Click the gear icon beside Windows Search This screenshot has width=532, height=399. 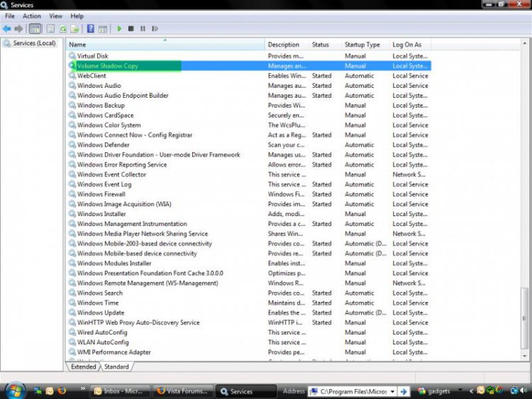(72, 293)
